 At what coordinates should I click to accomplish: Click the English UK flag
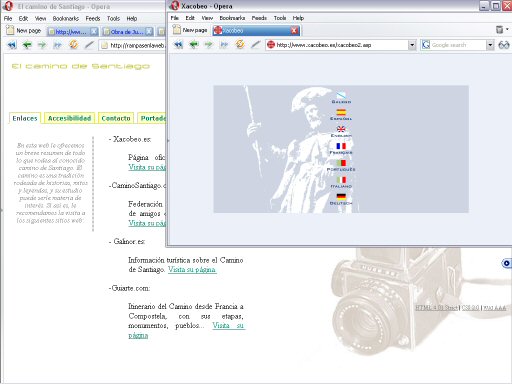[341, 131]
